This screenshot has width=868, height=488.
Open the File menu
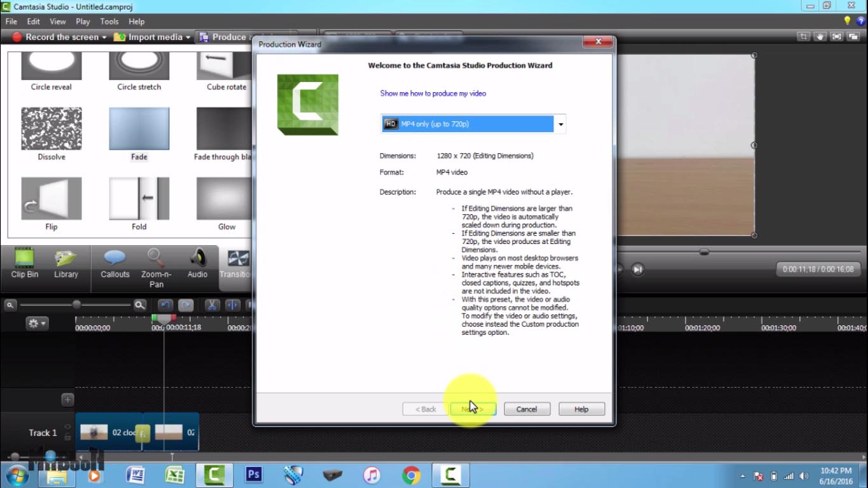[11, 22]
